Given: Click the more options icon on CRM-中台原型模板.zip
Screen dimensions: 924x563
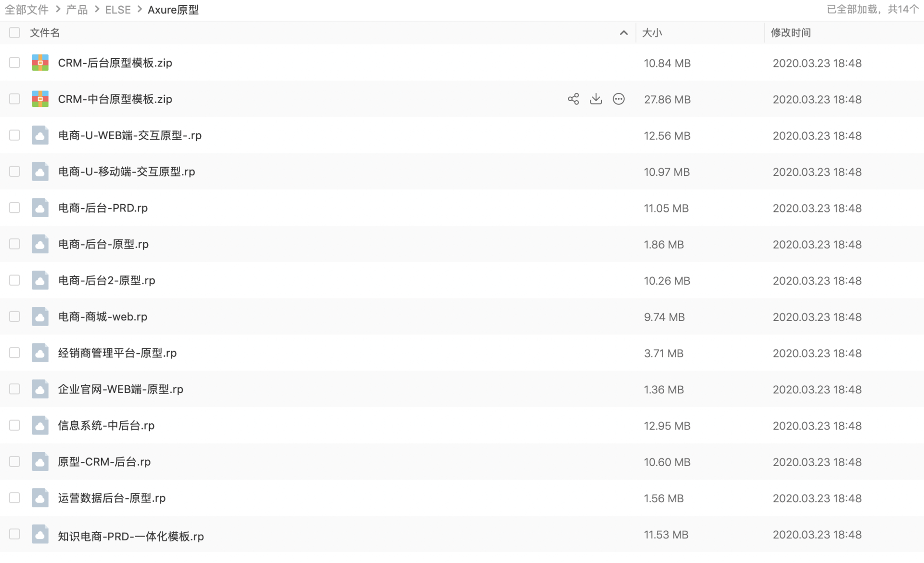Looking at the screenshot, I should (x=618, y=99).
